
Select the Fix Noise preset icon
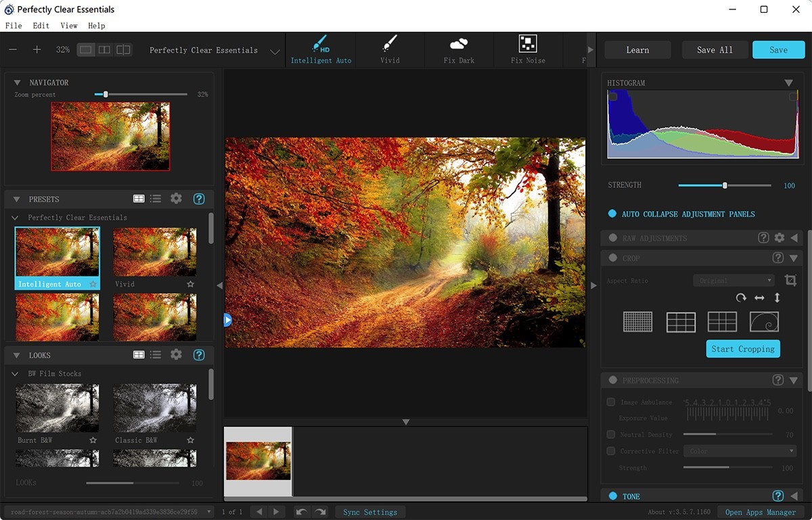coord(528,44)
